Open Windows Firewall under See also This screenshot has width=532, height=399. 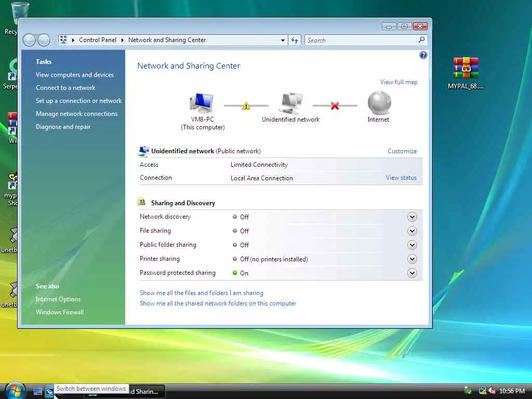60,312
